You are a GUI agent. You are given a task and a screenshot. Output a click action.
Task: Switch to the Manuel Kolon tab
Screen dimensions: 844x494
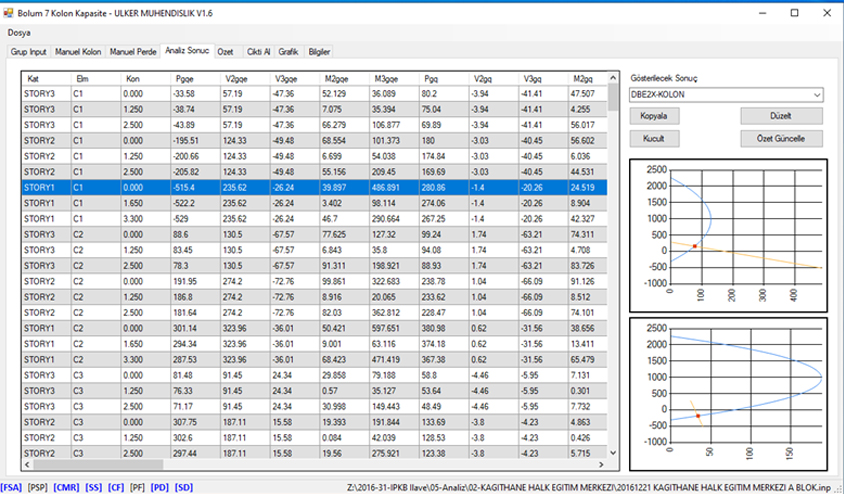pyautogui.click(x=78, y=52)
